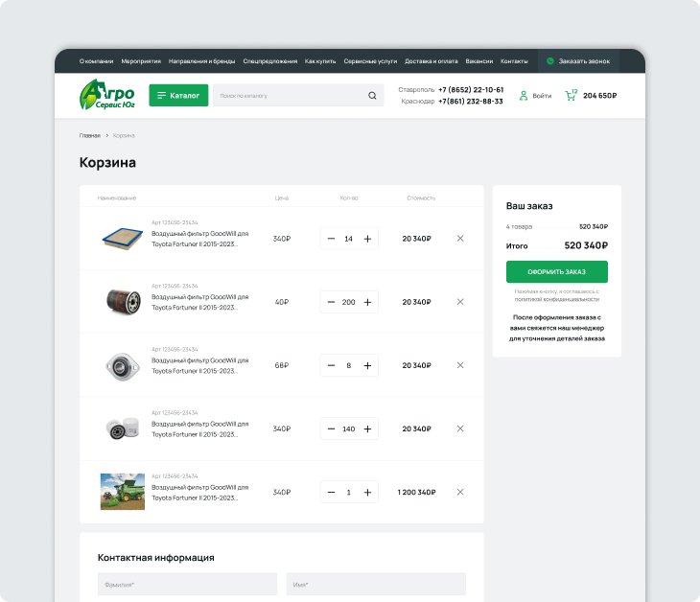Image resolution: width=700 pixels, height=602 pixels.
Task: Open the политикой конфиденциальности link
Action: (x=557, y=299)
